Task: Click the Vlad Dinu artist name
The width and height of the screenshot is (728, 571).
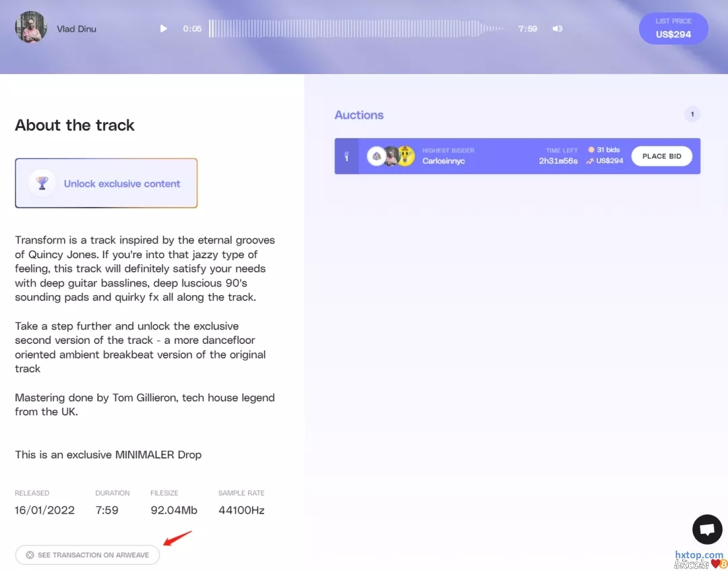Action: [x=76, y=29]
